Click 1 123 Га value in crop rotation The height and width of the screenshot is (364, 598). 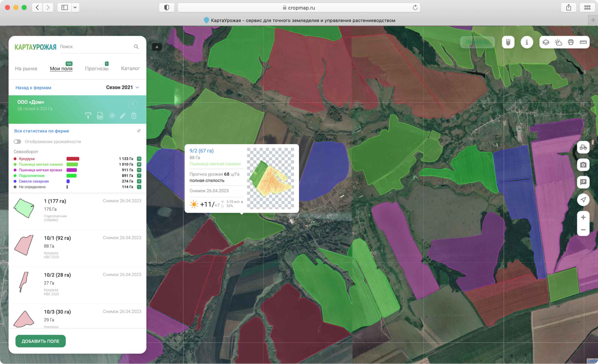point(126,159)
